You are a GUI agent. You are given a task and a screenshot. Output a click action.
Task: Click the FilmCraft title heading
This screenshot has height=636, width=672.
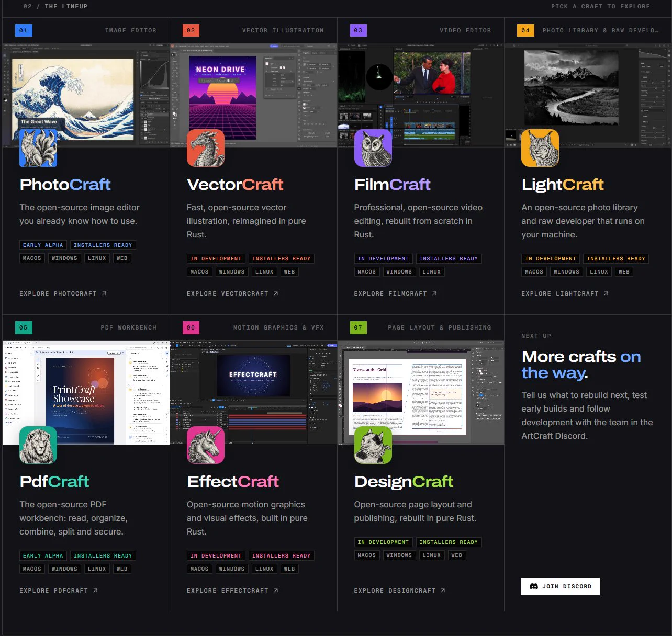coord(393,185)
